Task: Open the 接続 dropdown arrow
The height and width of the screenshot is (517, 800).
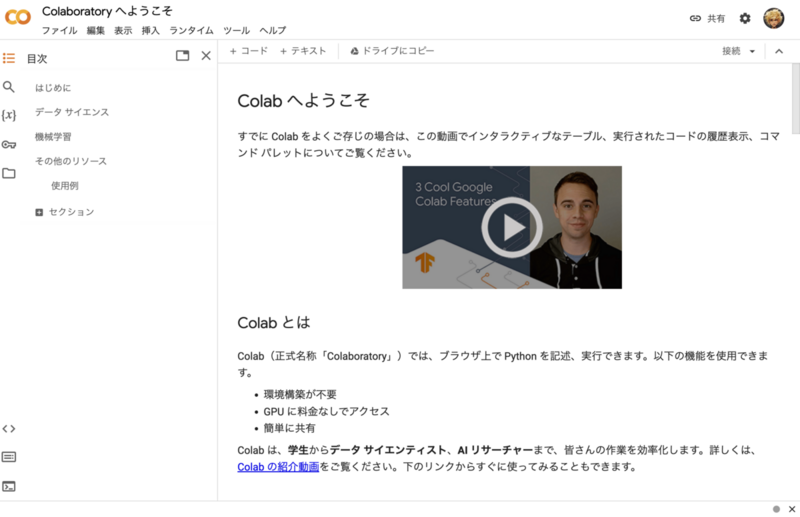Action: [x=752, y=51]
